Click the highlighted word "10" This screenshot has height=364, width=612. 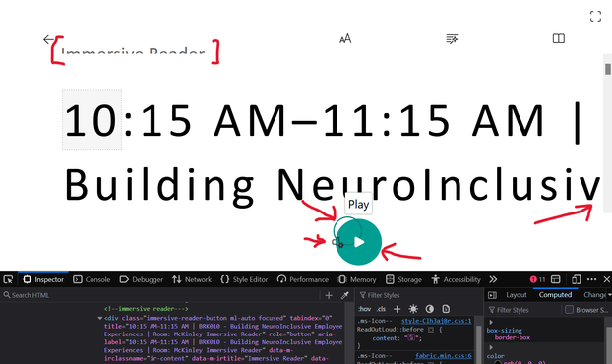click(92, 119)
